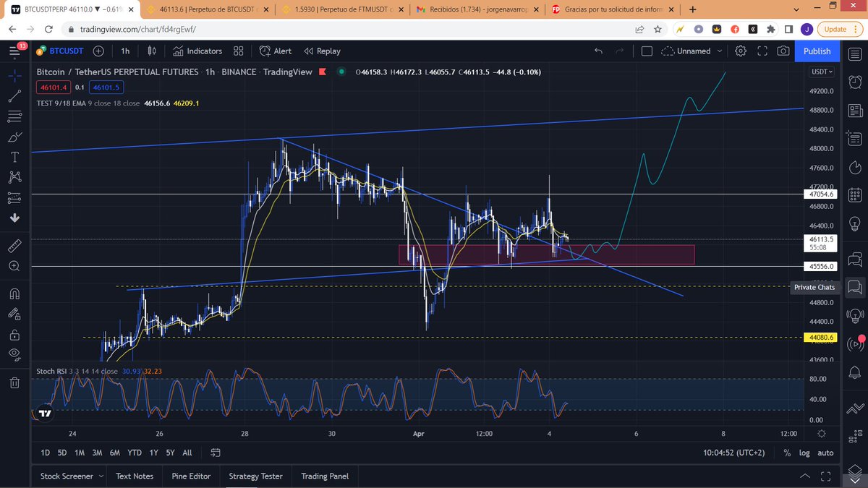Maximize the bottom panel

(x=826, y=476)
